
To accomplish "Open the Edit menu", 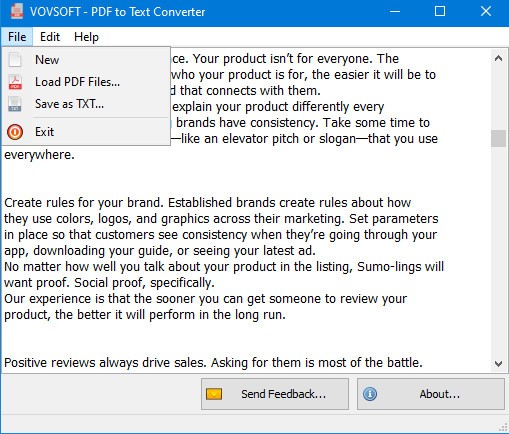I will click(x=50, y=37).
